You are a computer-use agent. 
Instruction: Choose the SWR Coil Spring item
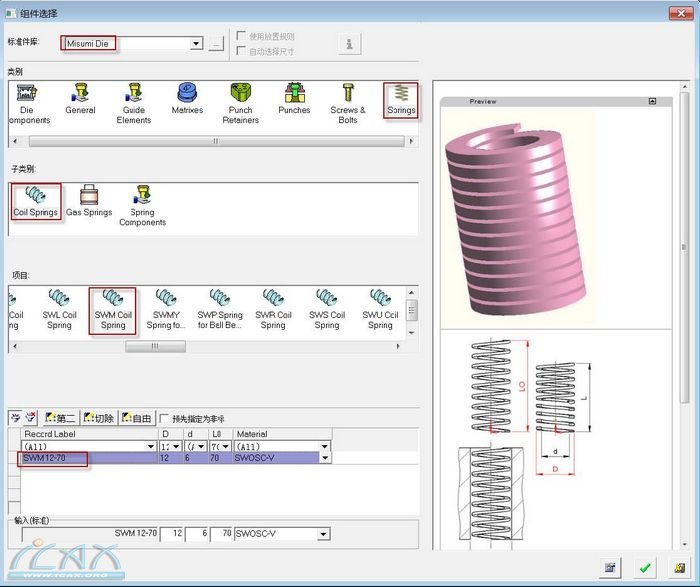[273, 309]
